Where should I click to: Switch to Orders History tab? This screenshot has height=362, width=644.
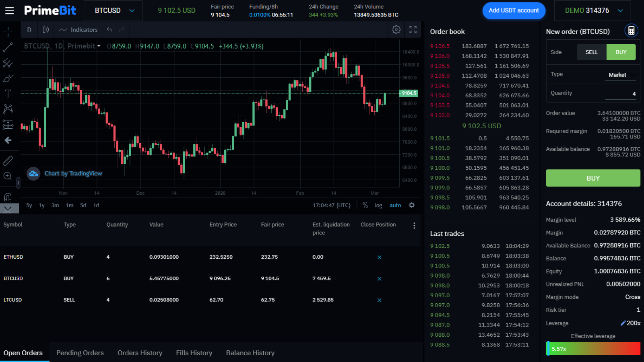tap(140, 353)
